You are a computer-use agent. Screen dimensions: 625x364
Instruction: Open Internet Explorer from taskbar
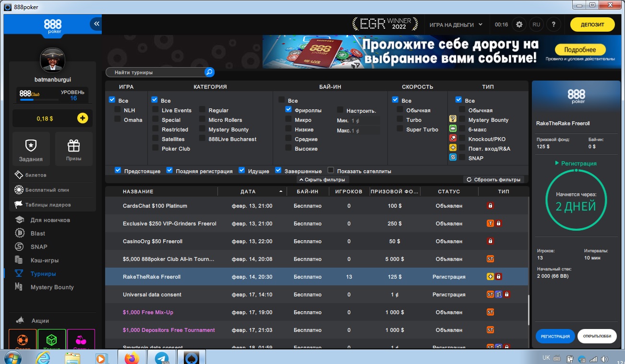point(43,358)
